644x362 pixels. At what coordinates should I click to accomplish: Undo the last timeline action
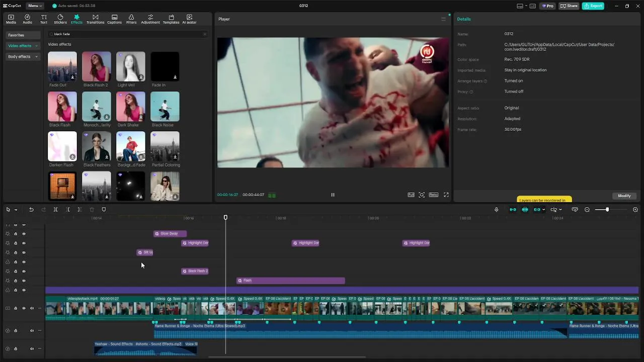[x=31, y=210]
